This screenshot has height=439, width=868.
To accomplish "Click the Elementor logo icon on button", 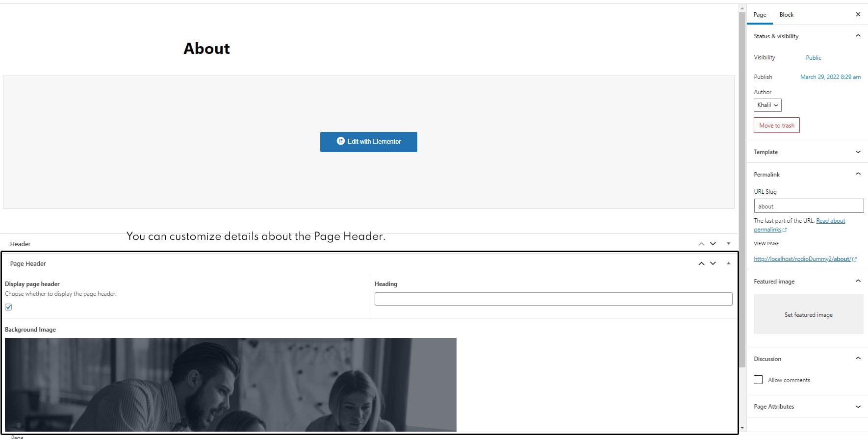I will [341, 141].
